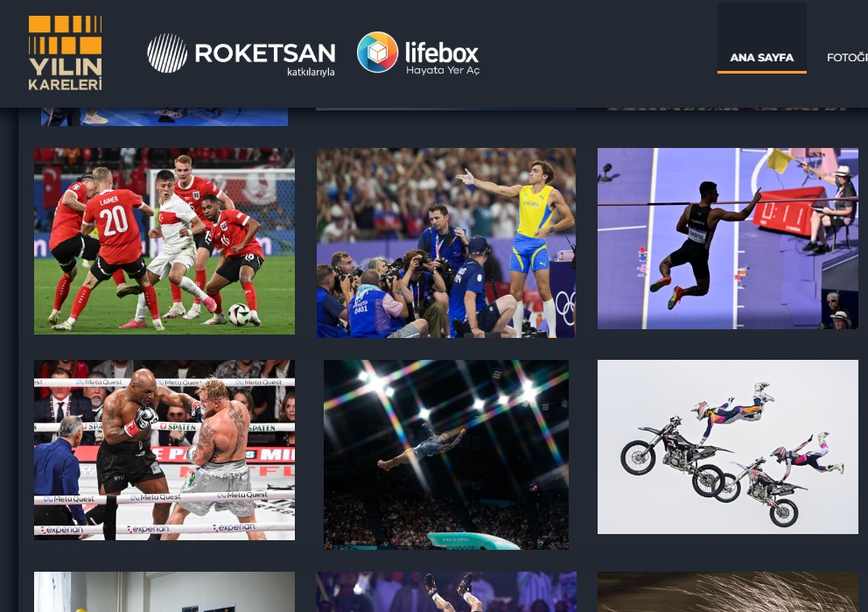Open the motocross freestyle jump photo
This screenshot has width=868, height=612.
click(x=728, y=447)
